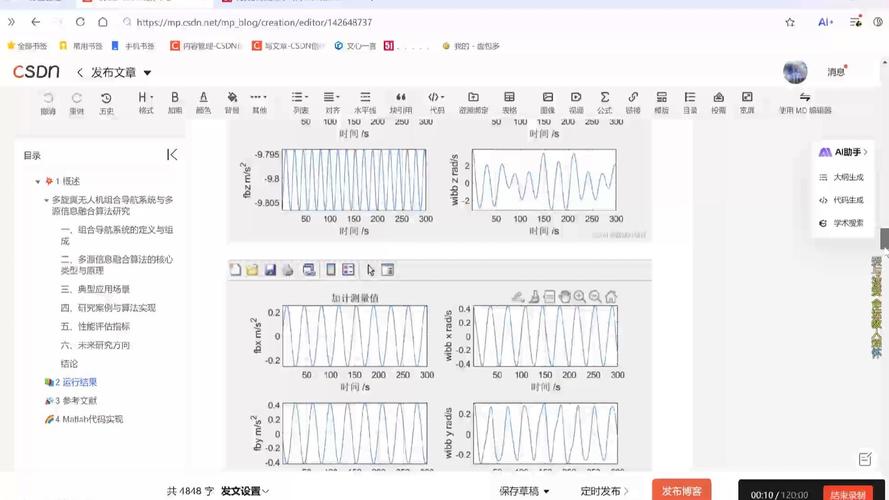Jump to section 二、多源信息融合算法的核心类型与原理
This screenshot has height=500, width=889.
(117, 265)
